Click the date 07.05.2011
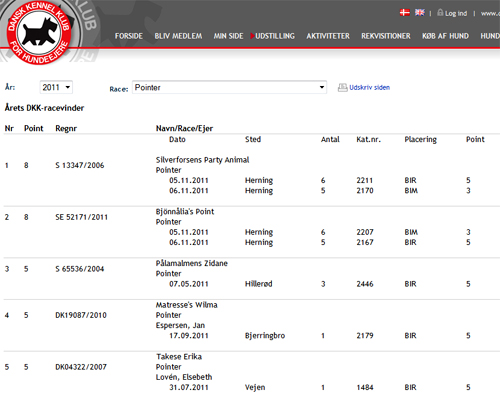 click(189, 284)
